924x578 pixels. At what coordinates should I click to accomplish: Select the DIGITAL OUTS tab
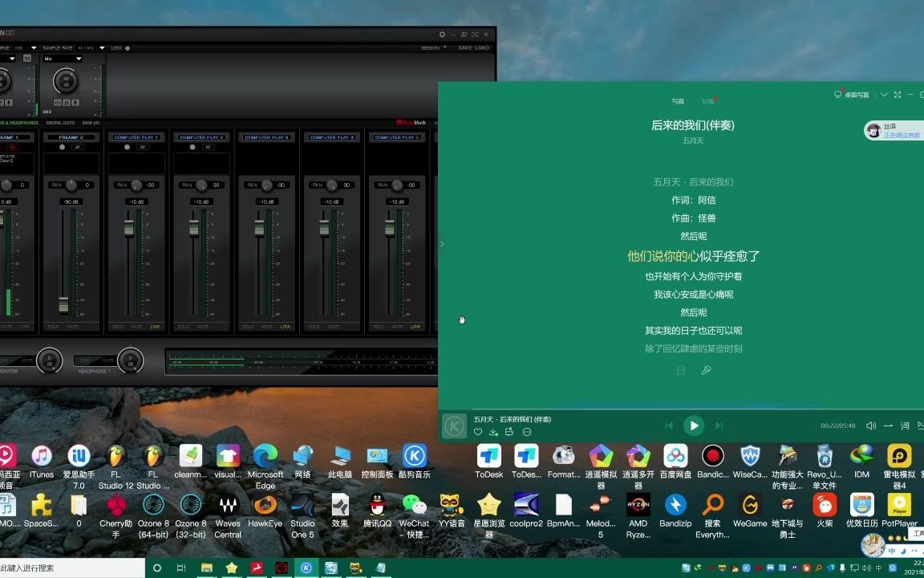(61, 123)
